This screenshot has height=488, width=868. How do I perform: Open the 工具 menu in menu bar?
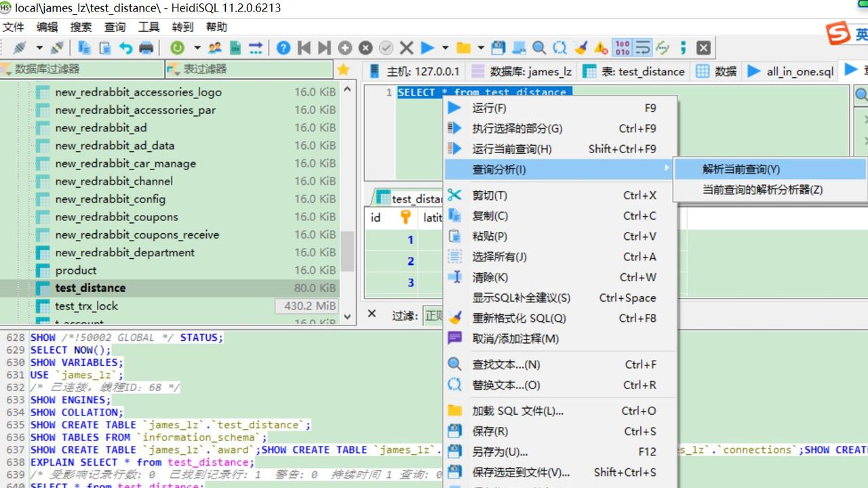coord(149,27)
